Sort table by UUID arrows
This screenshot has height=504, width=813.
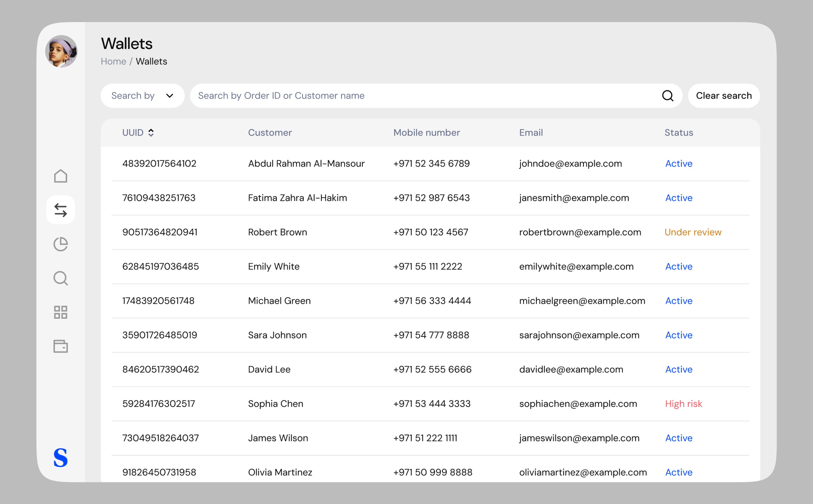(151, 133)
